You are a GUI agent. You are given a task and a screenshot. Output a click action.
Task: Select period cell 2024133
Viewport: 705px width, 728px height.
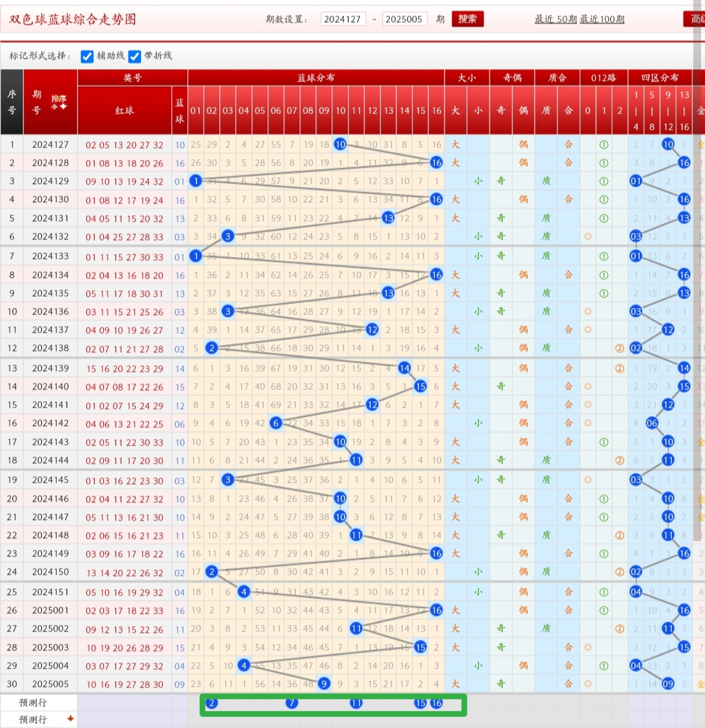coord(50,256)
